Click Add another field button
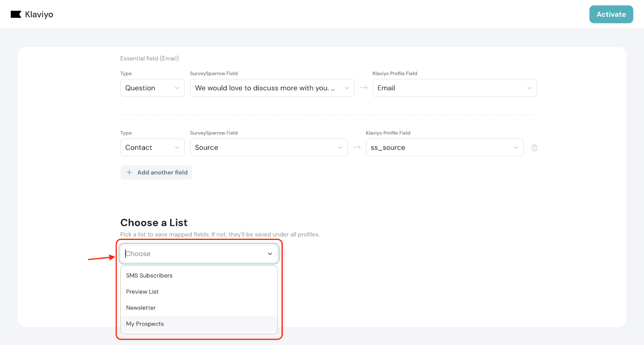 coord(156,172)
